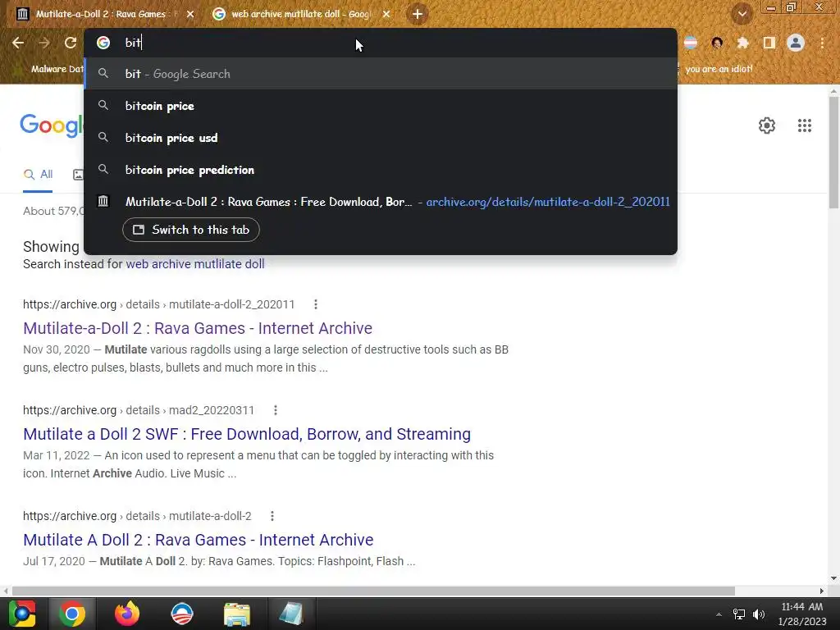Viewport: 840px width, 630px height.
Task: Launch Firefox from the taskbar
Action: pos(127,614)
